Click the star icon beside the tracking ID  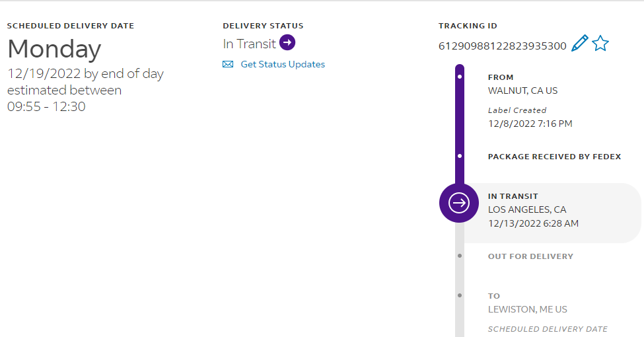600,44
